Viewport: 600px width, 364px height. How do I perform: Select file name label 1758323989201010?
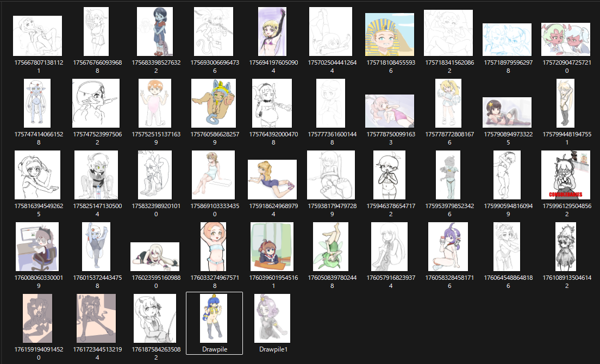[x=156, y=210]
